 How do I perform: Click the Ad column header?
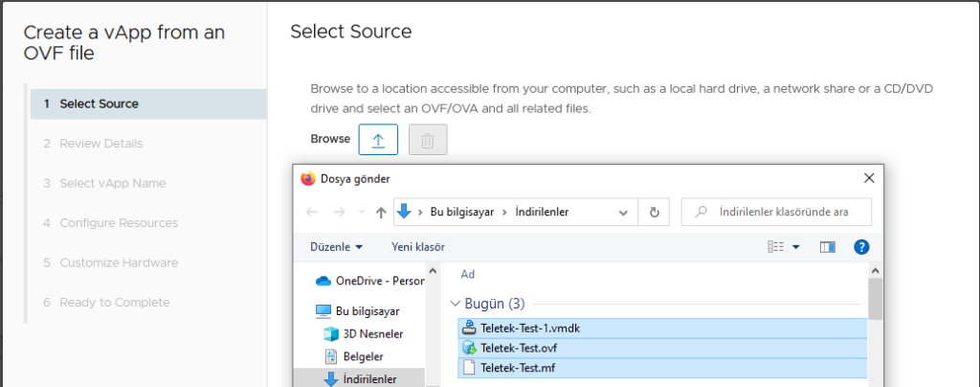(x=467, y=274)
